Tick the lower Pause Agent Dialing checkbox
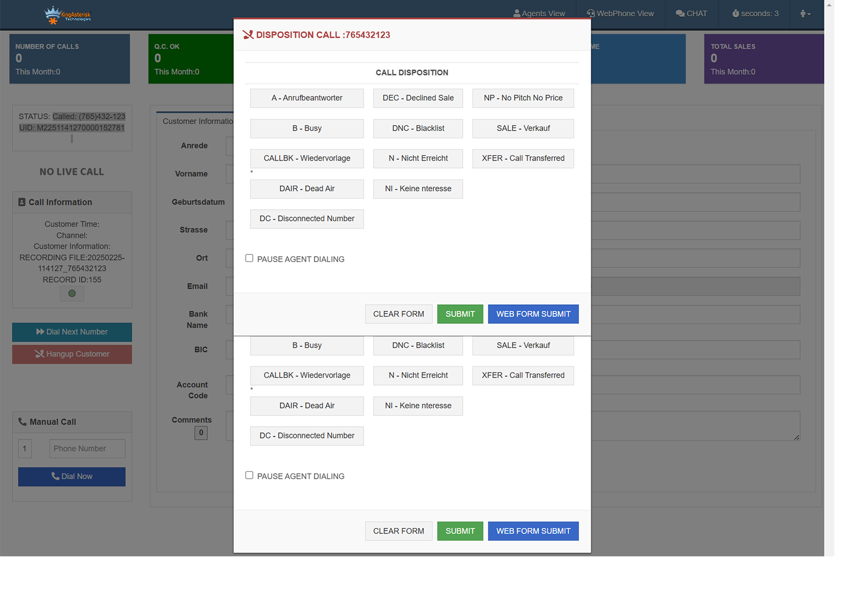Screen dimensions: 868x609 (x=249, y=476)
